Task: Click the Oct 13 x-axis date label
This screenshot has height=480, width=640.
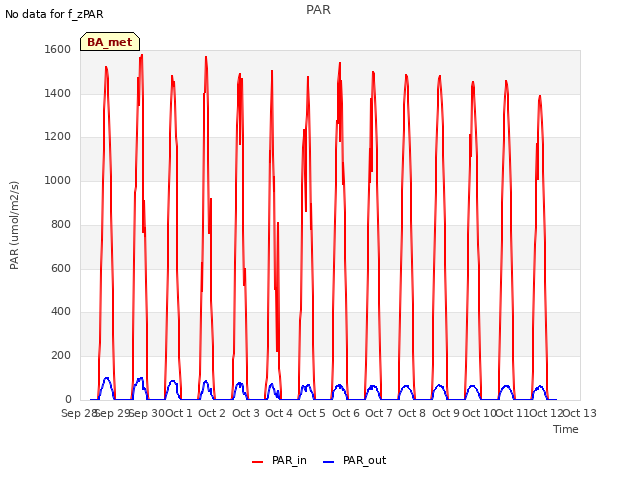Action: 580,413
